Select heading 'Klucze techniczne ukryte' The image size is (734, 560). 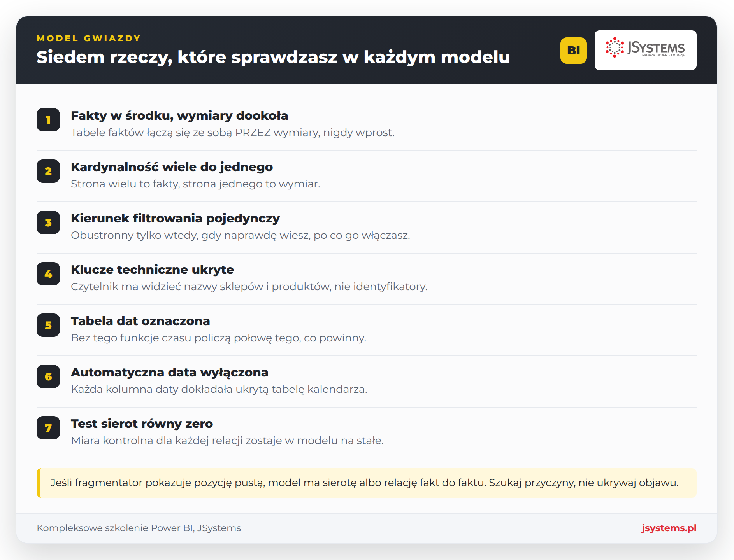[x=152, y=269]
